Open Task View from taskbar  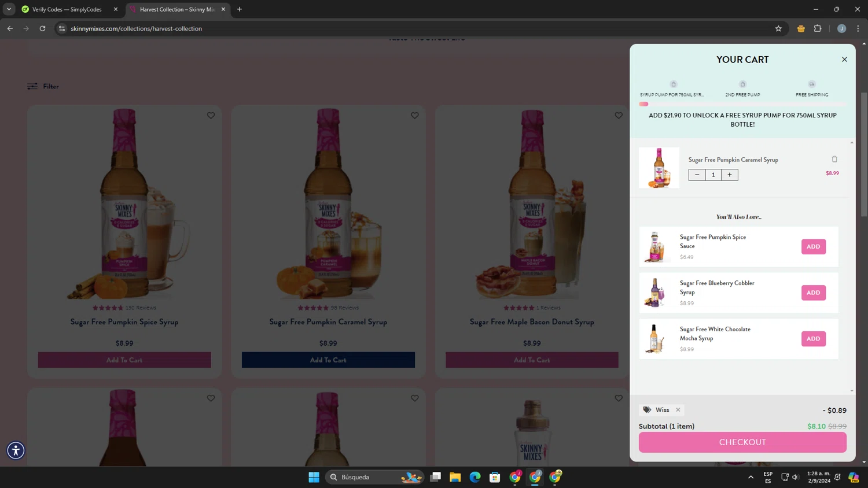(435, 477)
